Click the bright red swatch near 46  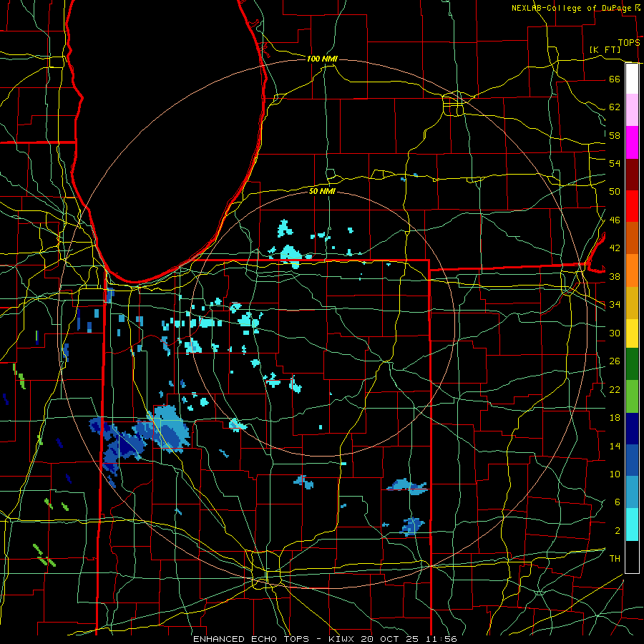[632, 206]
